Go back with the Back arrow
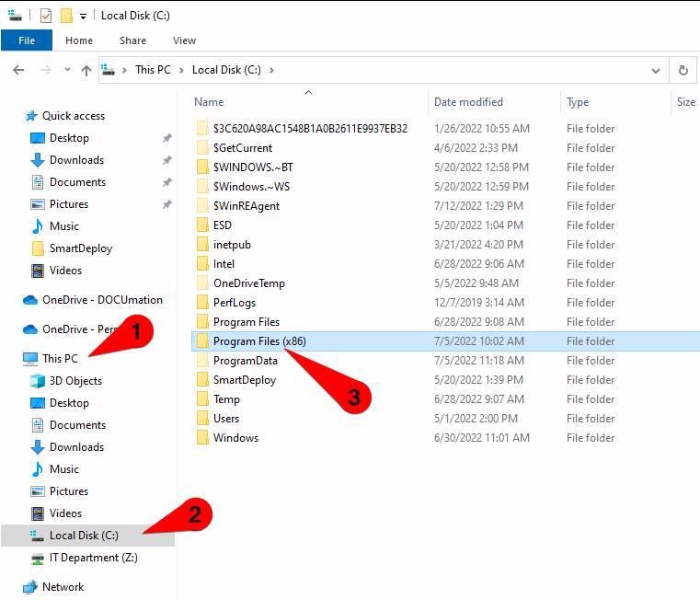The width and height of the screenshot is (700, 600). [18, 70]
